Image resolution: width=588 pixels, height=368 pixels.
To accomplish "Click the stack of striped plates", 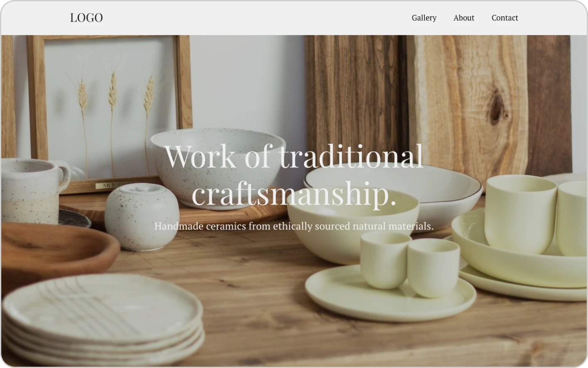I will tap(103, 318).
